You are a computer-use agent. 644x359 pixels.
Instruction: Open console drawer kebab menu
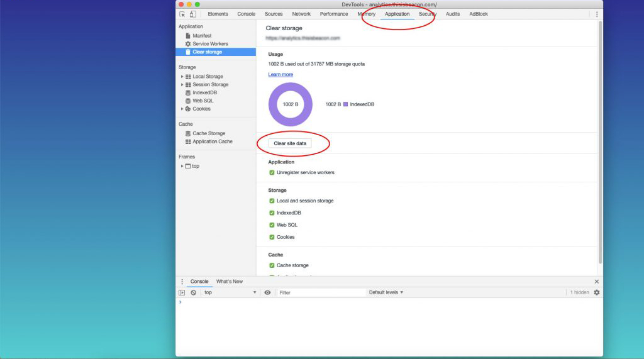tap(182, 282)
